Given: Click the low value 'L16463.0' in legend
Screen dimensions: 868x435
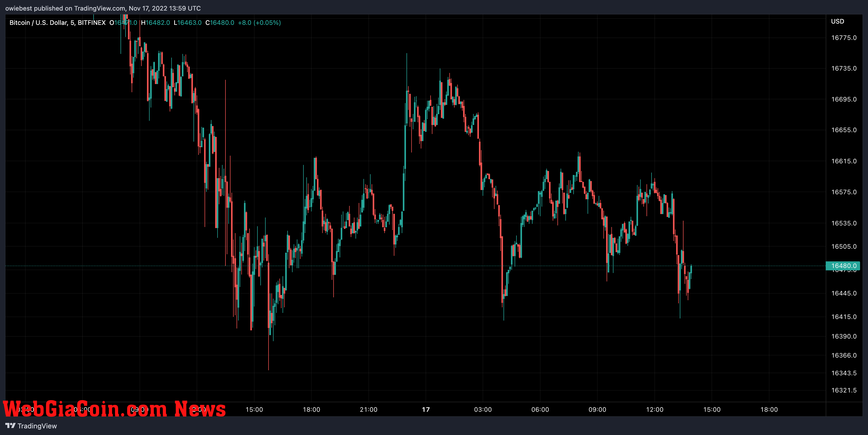Looking at the screenshot, I should (187, 22).
